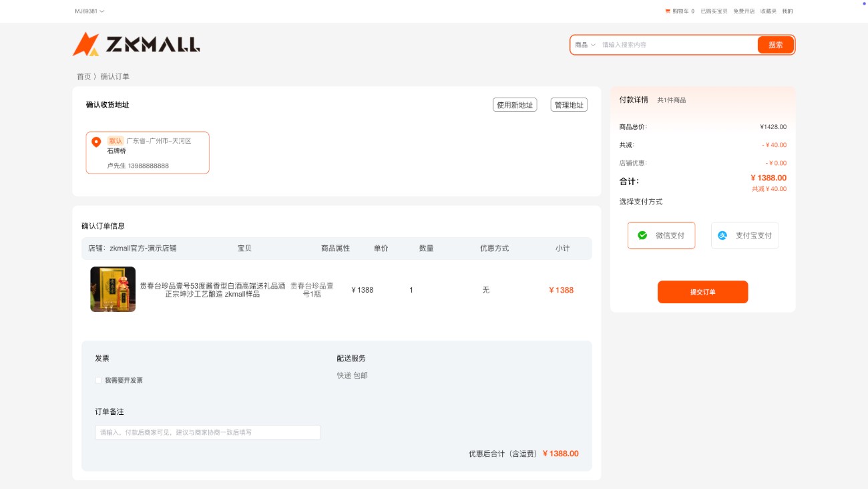Click 共1件商品 text in payment header
868x489 pixels.
tap(672, 100)
